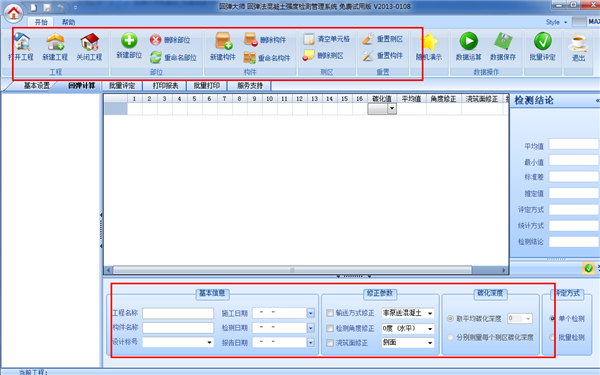600x375 pixels.
Task: Click the 删除构件 icon
Action: (x=251, y=39)
